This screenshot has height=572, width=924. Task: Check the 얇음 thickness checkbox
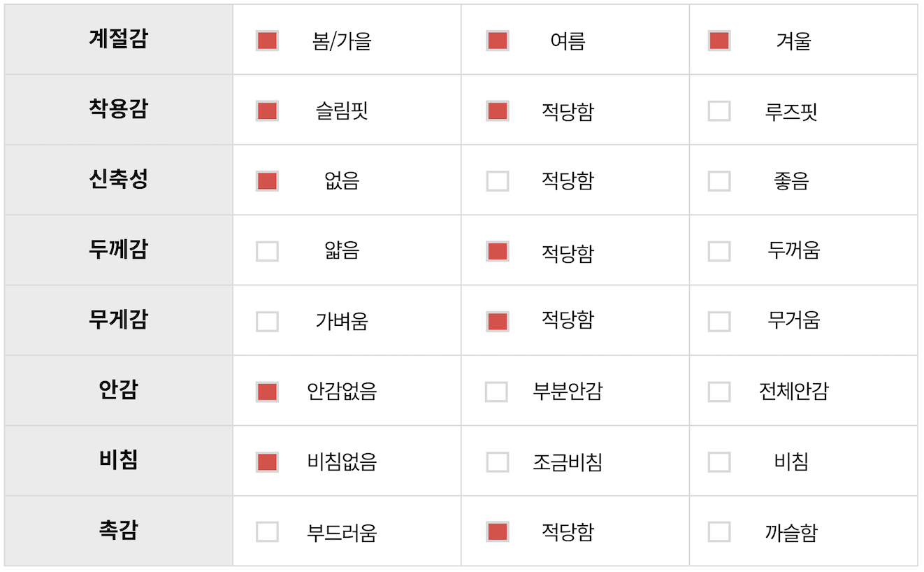coord(267,251)
